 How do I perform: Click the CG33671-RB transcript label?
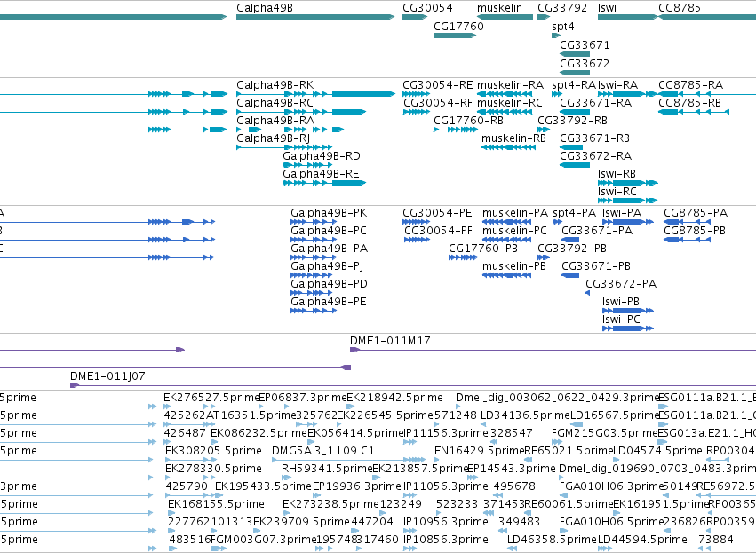click(594, 138)
